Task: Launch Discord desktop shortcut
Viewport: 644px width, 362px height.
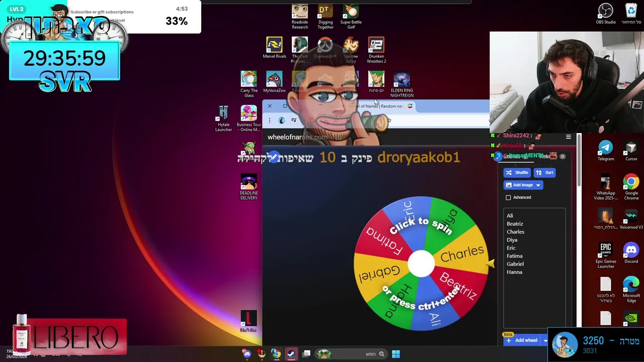Action: click(x=631, y=253)
